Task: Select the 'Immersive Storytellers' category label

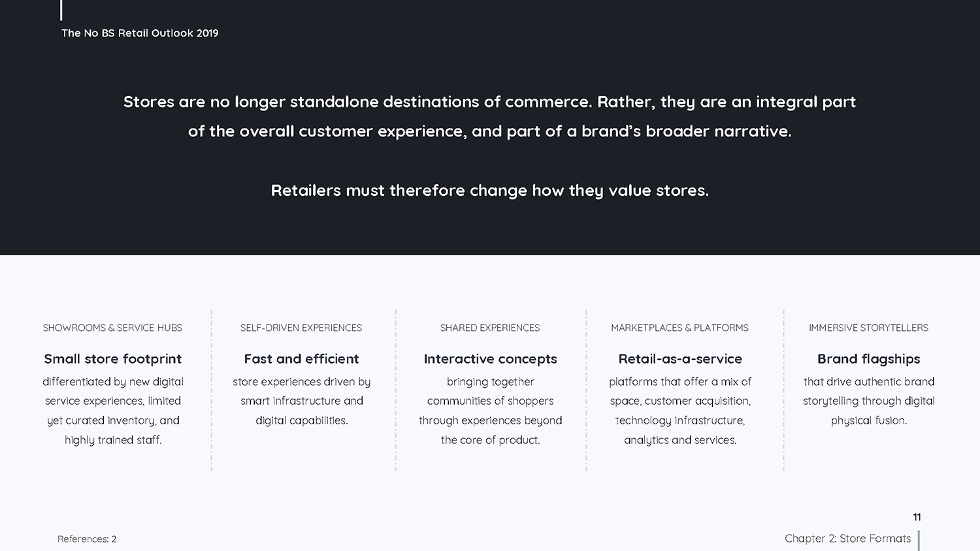Action: (x=868, y=328)
